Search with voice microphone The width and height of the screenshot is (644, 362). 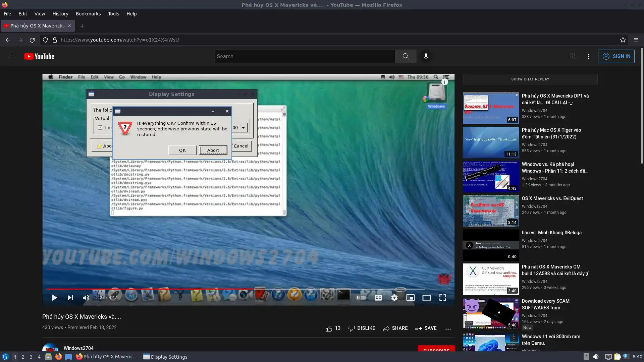pyautogui.click(x=426, y=56)
